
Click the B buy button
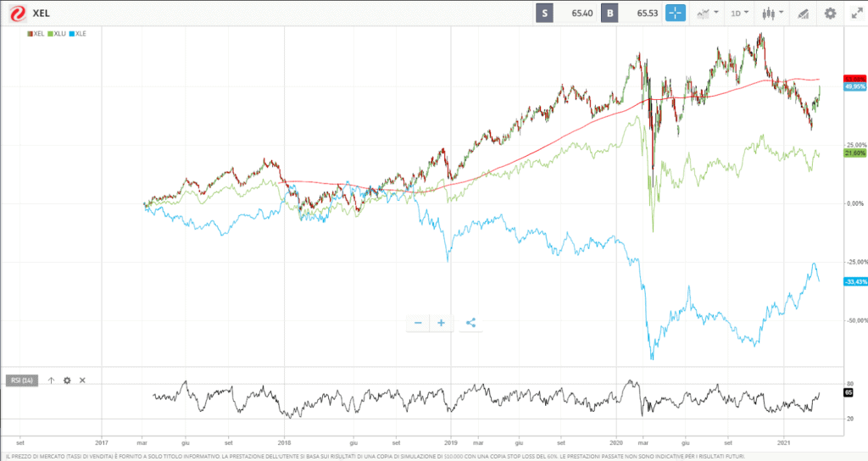tap(609, 14)
